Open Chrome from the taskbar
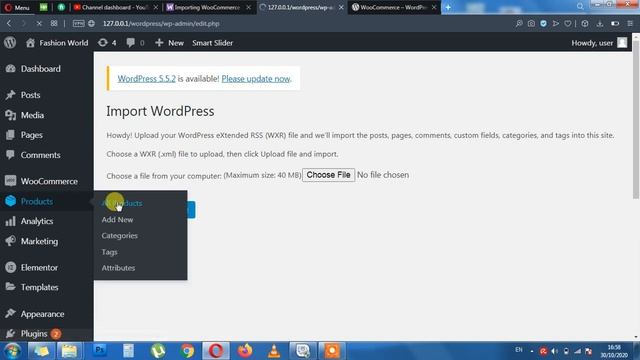The width and height of the screenshot is (640, 360). [x=187, y=351]
